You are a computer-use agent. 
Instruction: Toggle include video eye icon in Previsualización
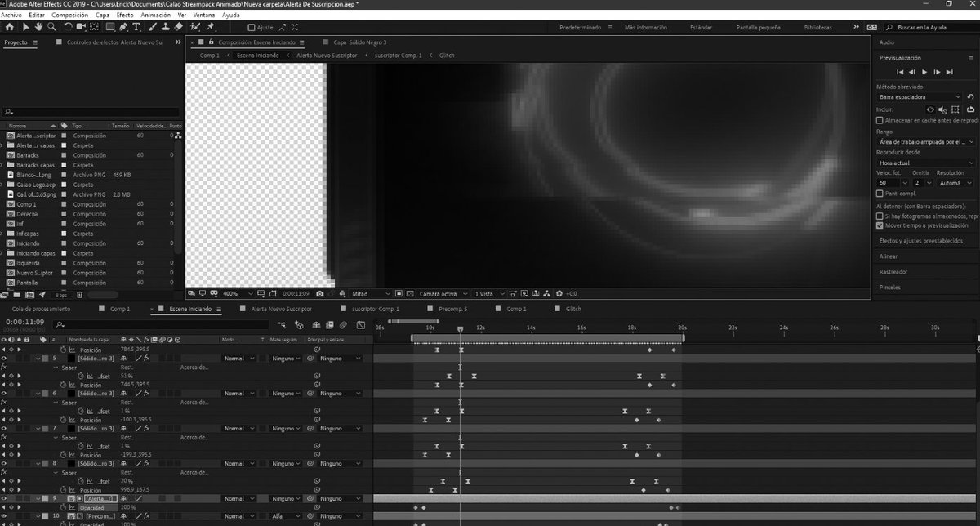pos(930,109)
